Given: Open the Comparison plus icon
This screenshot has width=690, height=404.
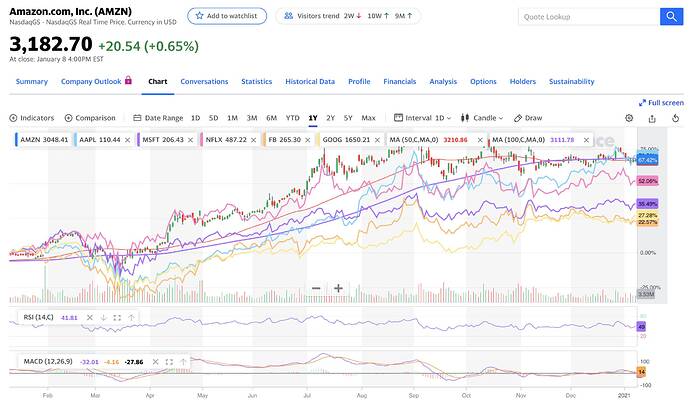Looking at the screenshot, I should click(68, 118).
